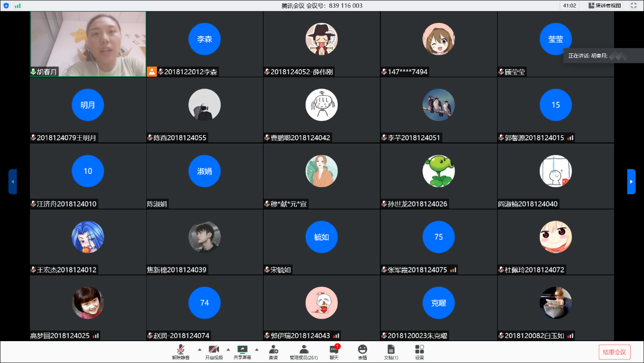Expand the share screen options arrow
This screenshot has width=644, height=363.
(x=256, y=349)
